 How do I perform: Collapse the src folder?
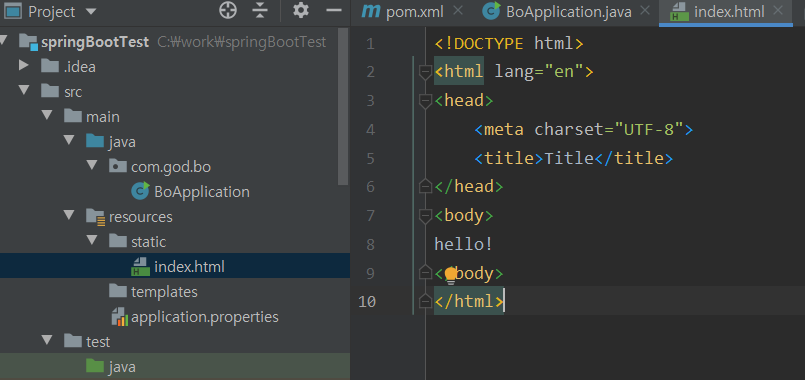(x=23, y=91)
